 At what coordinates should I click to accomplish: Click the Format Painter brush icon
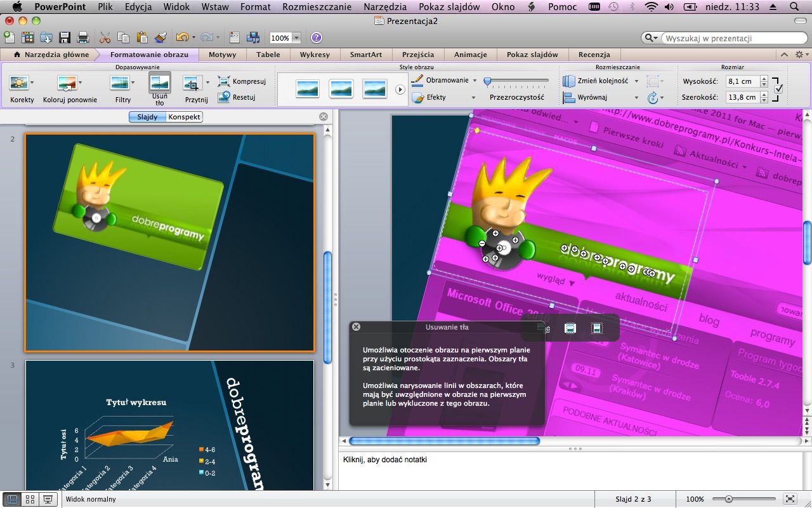tap(160, 37)
